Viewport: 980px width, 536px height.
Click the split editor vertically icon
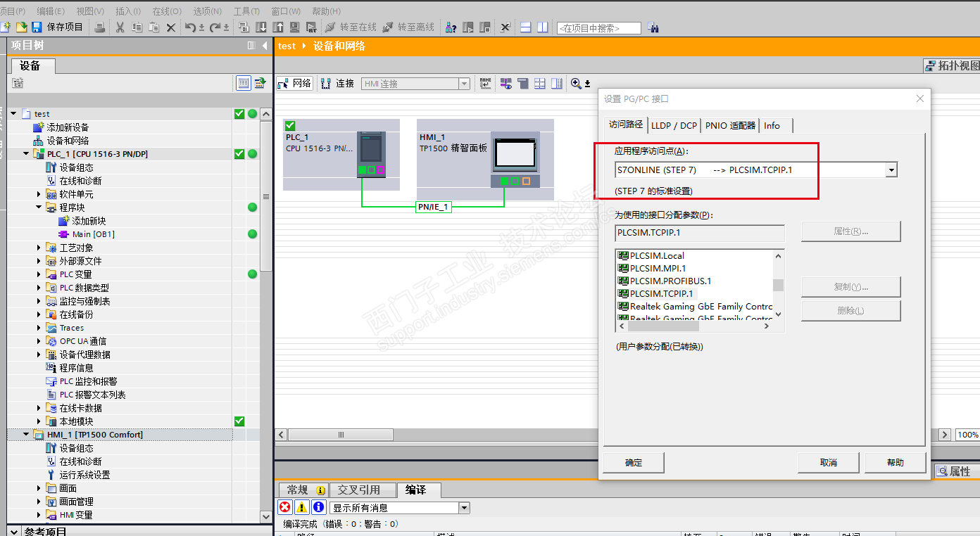tap(542, 27)
